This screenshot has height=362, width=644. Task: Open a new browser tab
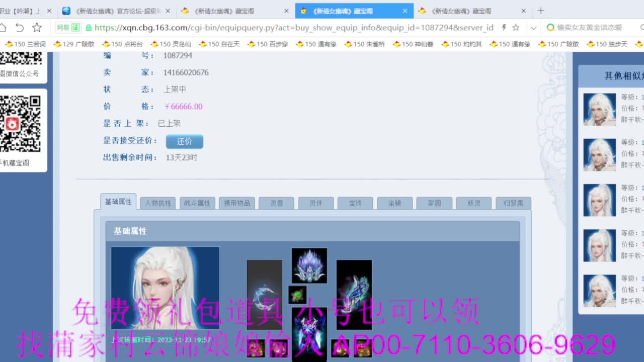tap(540, 11)
